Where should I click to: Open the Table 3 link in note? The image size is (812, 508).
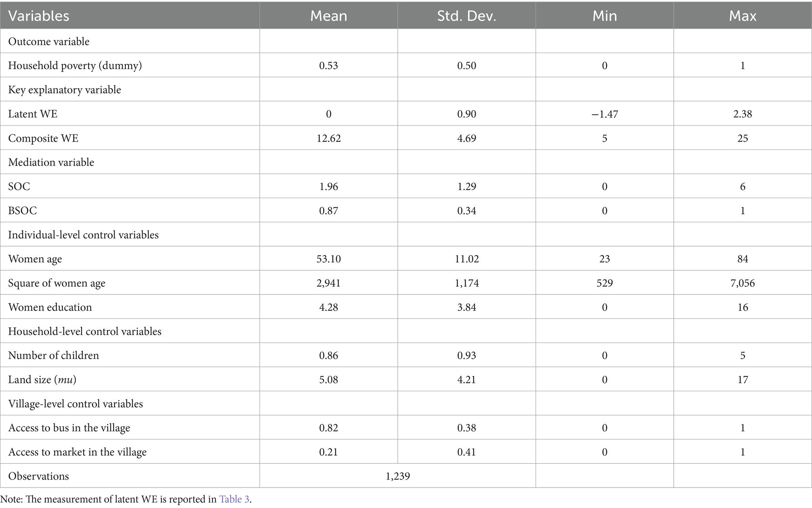[234, 499]
